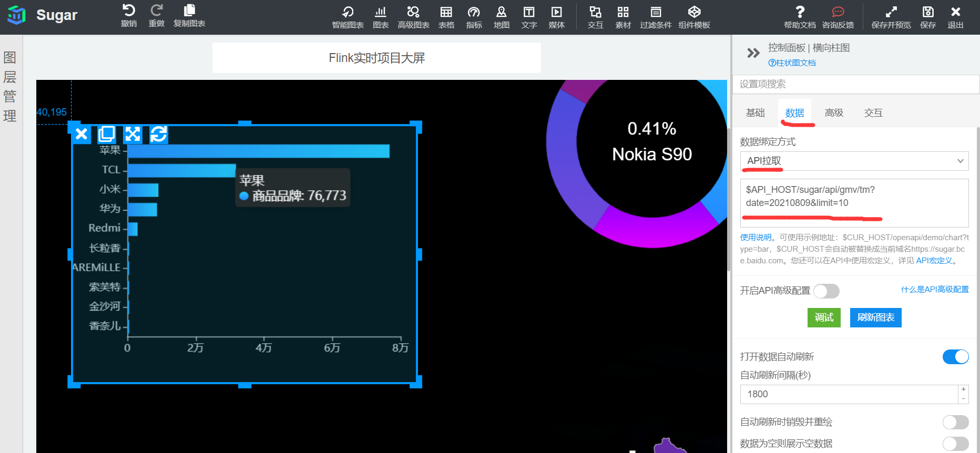The width and height of the screenshot is (980, 453).
Task: Undo the last action (撤销)
Action: coord(129,16)
